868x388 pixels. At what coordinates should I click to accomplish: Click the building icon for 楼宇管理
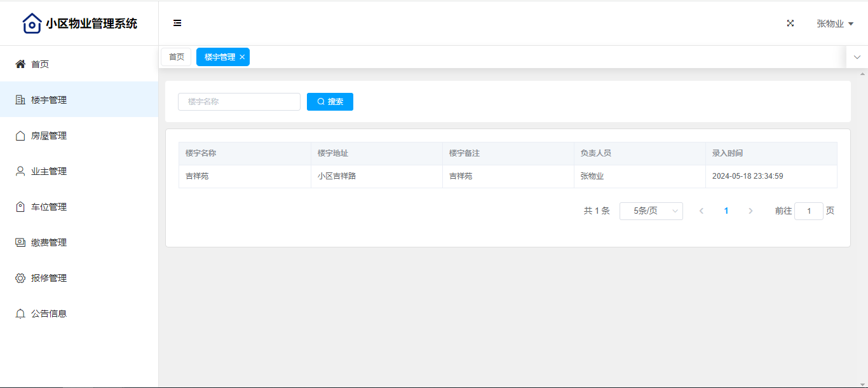tap(20, 100)
